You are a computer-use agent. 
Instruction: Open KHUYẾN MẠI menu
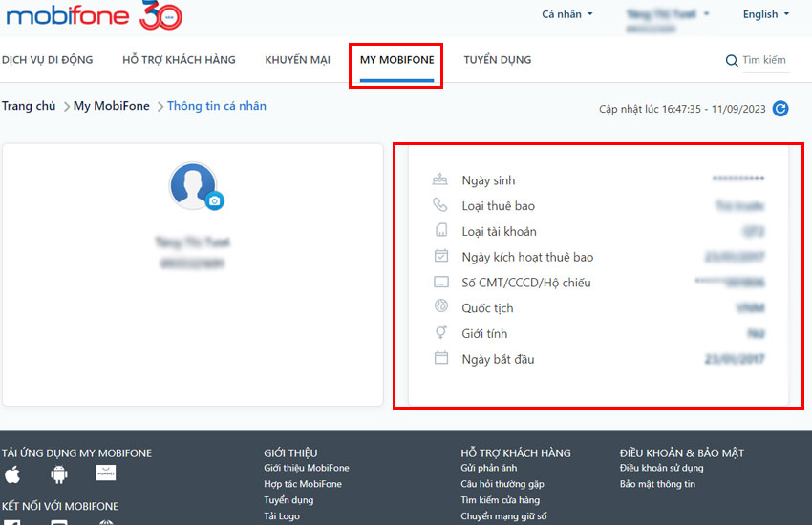[x=297, y=60]
